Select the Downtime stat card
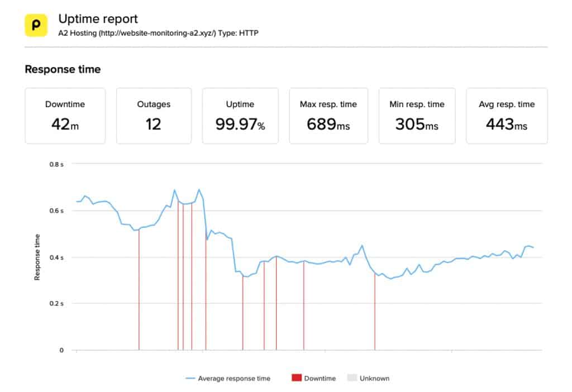 click(65, 115)
